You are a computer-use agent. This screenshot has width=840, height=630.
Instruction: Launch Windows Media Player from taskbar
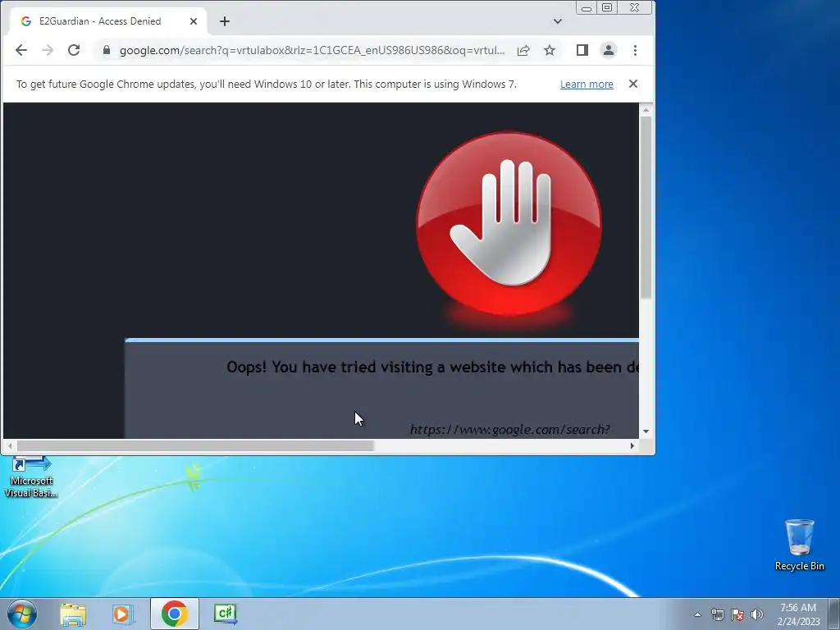(123, 614)
